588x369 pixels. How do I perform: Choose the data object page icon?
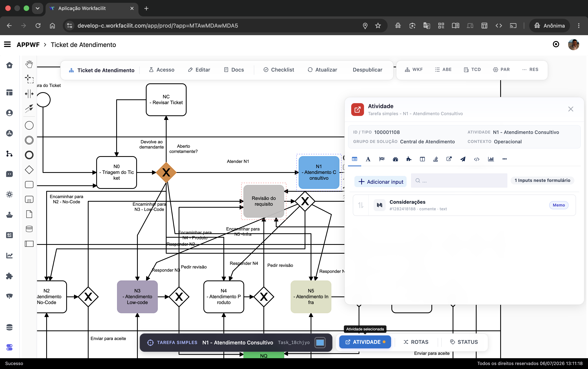[x=29, y=214]
